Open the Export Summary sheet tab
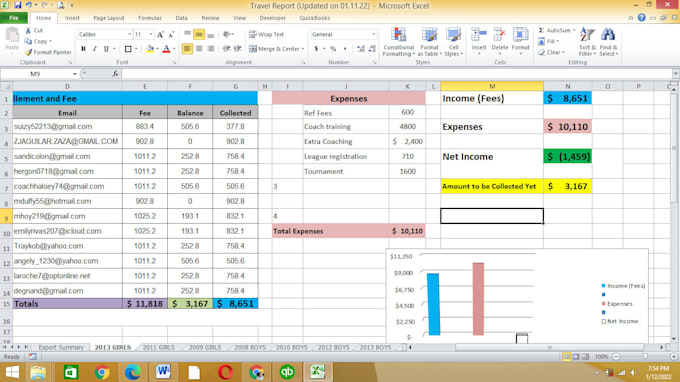 [x=61, y=347]
